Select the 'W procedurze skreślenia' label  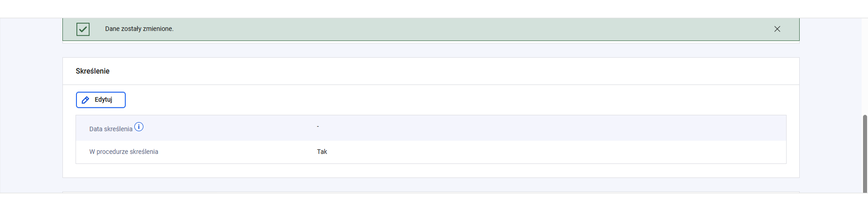123,152
